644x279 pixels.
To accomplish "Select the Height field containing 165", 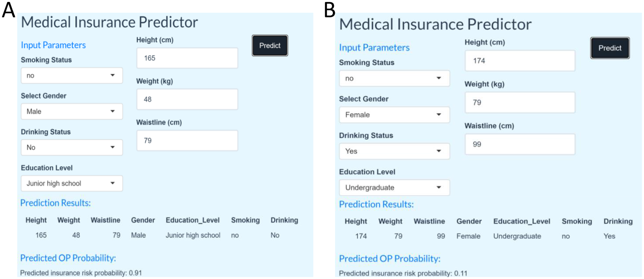I will (187, 58).
